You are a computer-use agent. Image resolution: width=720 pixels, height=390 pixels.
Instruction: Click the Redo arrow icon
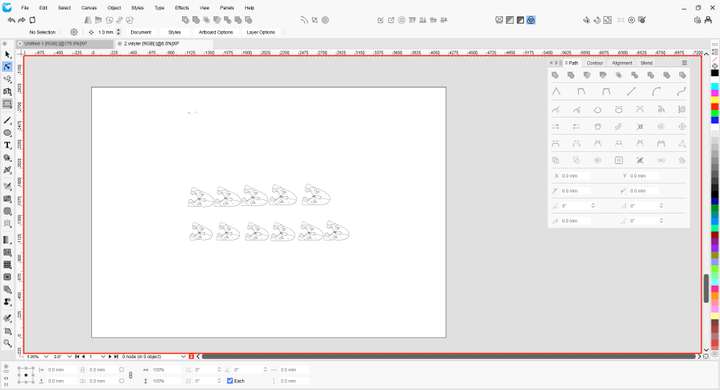[x=22, y=20]
